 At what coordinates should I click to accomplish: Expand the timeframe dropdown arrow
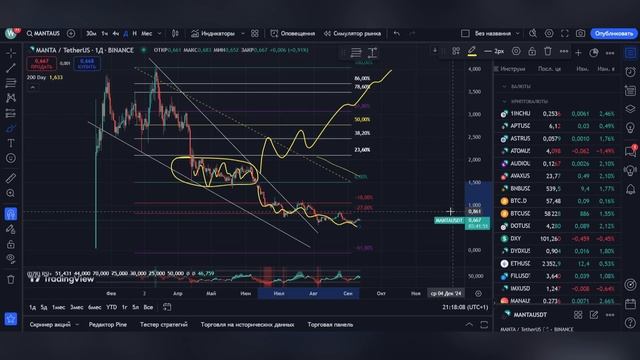[x=160, y=33]
